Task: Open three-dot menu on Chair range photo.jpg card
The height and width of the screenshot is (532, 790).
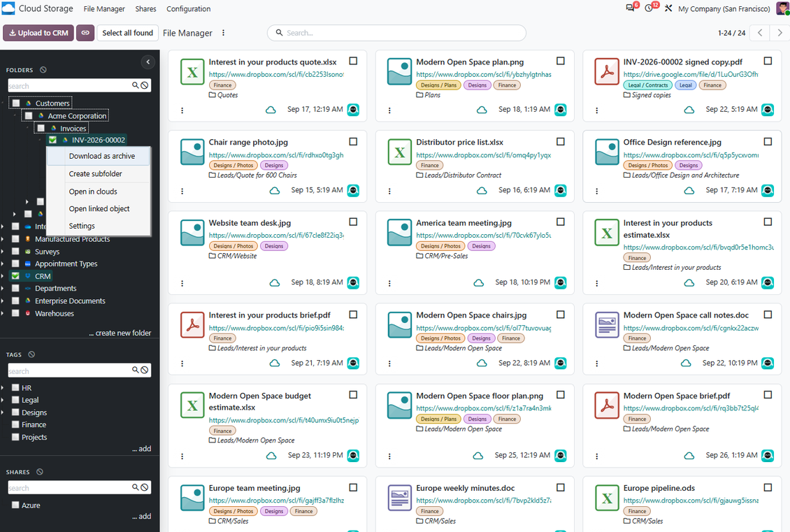Action: pos(182,191)
